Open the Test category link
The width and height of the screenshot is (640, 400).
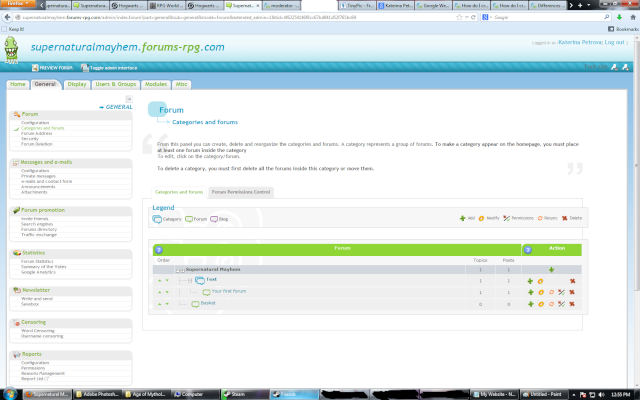[211, 279]
